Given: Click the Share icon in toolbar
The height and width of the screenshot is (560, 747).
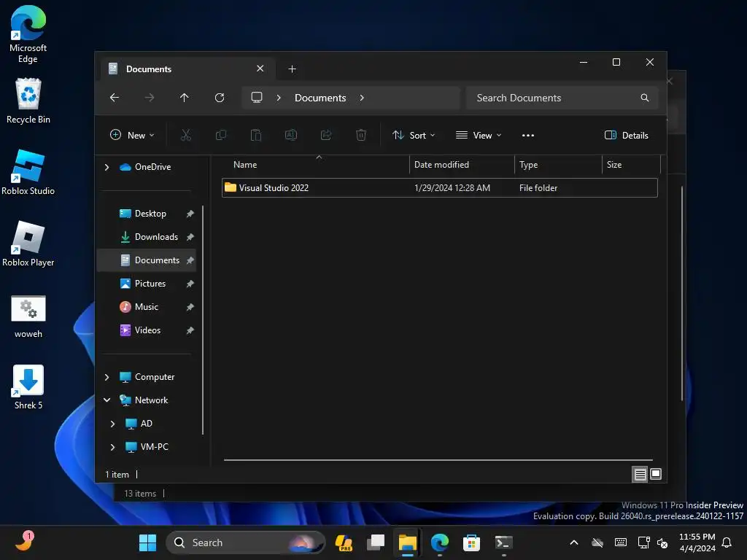Looking at the screenshot, I should click(326, 135).
